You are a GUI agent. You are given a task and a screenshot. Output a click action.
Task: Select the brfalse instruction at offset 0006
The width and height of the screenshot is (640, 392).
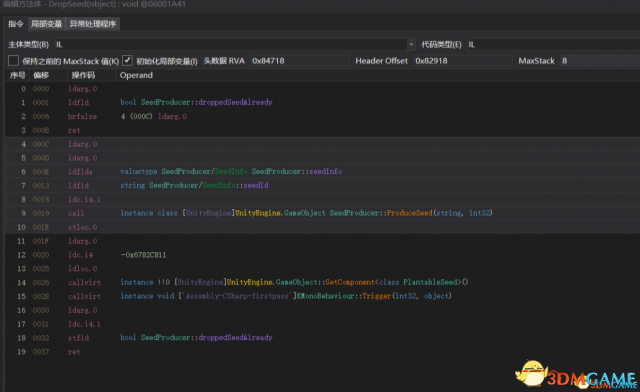pos(322,116)
